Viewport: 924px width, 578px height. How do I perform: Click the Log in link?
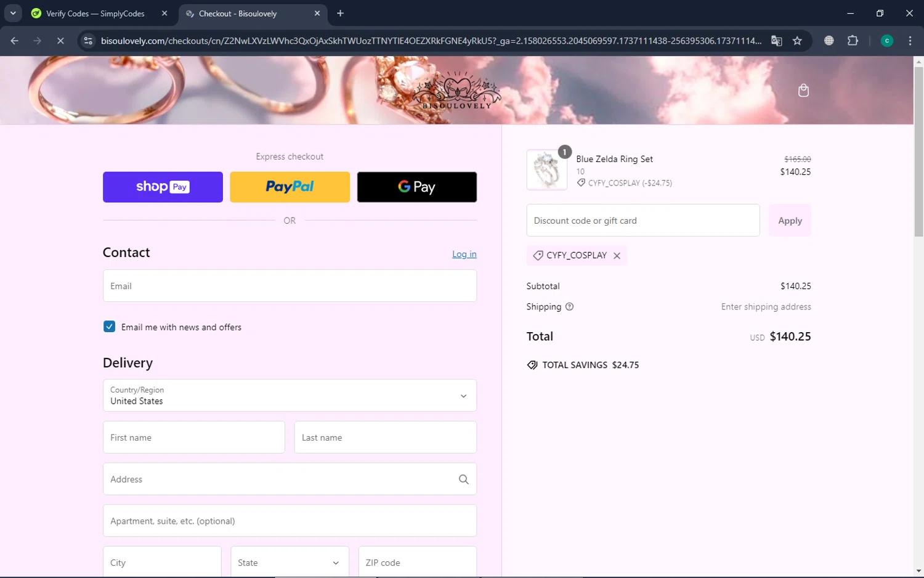point(464,254)
